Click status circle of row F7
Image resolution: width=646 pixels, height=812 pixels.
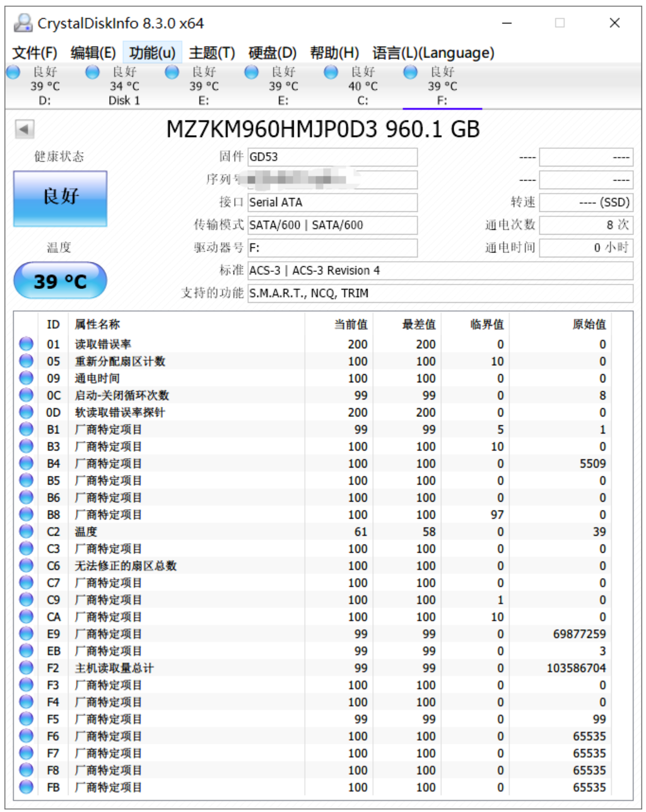[26, 753]
